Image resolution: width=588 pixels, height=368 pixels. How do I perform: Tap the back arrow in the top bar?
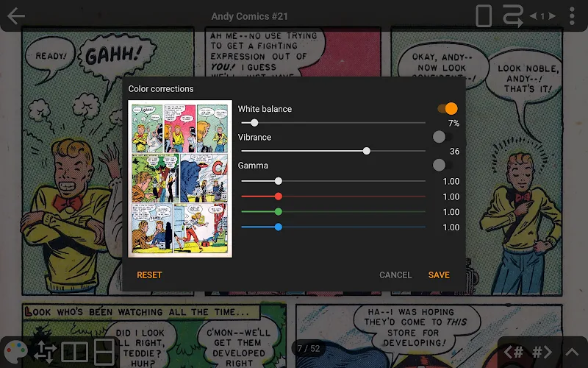pos(15,16)
